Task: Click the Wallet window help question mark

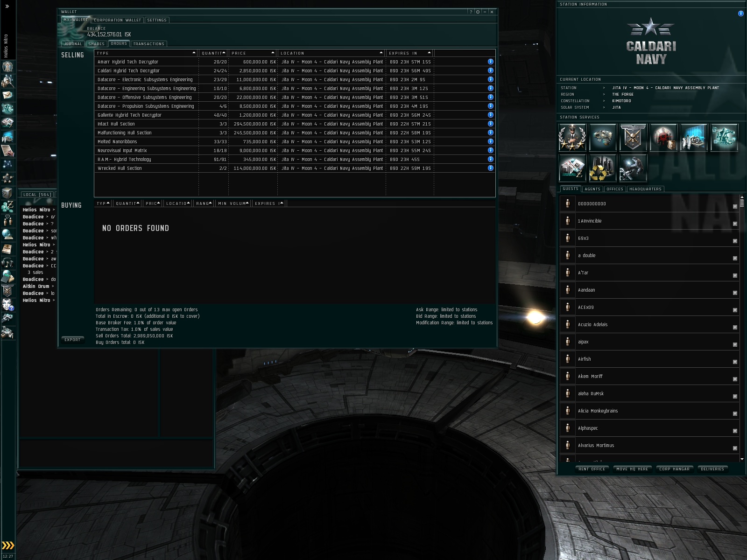Action: (x=471, y=12)
